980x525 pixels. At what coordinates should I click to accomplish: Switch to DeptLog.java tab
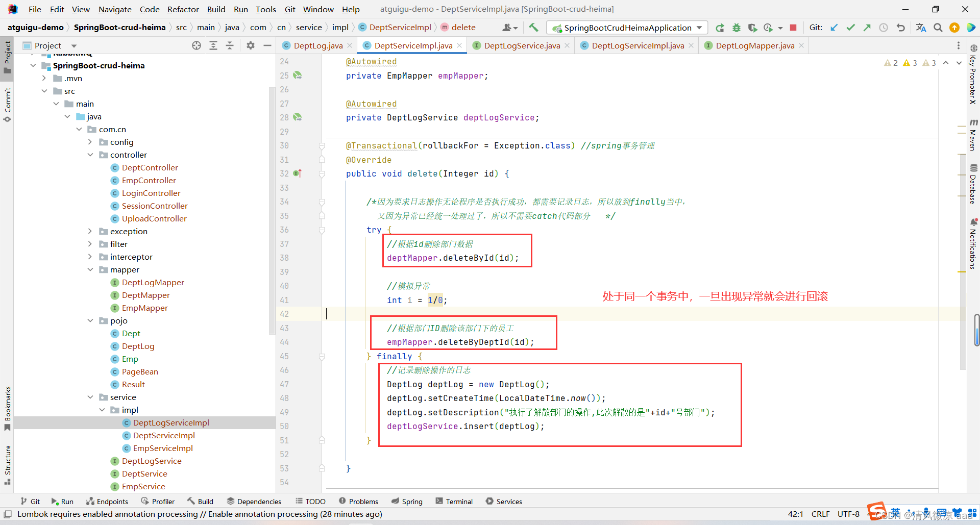318,45
